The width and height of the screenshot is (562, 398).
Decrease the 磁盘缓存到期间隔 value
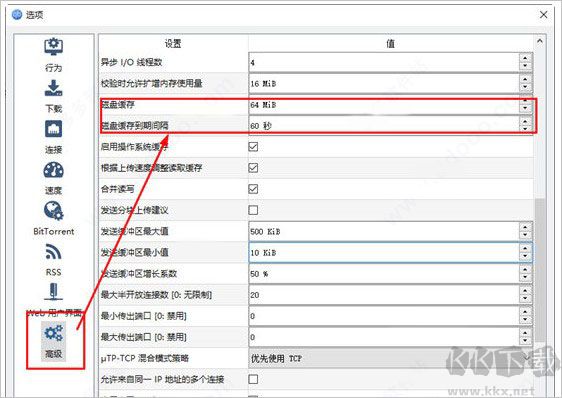[525, 129]
